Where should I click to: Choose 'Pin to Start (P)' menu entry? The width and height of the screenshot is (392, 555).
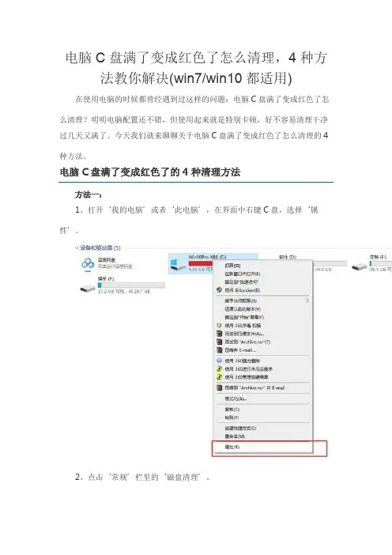point(262,317)
